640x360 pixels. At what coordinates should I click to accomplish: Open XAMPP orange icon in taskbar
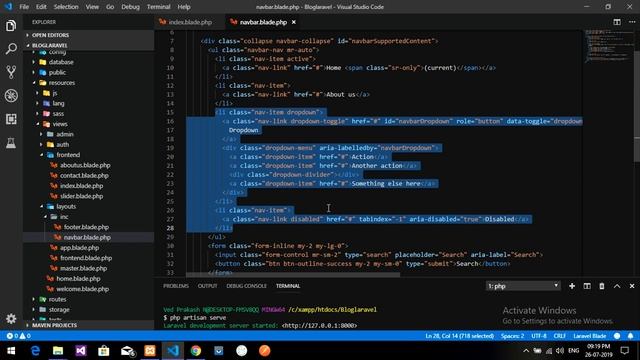150,351
